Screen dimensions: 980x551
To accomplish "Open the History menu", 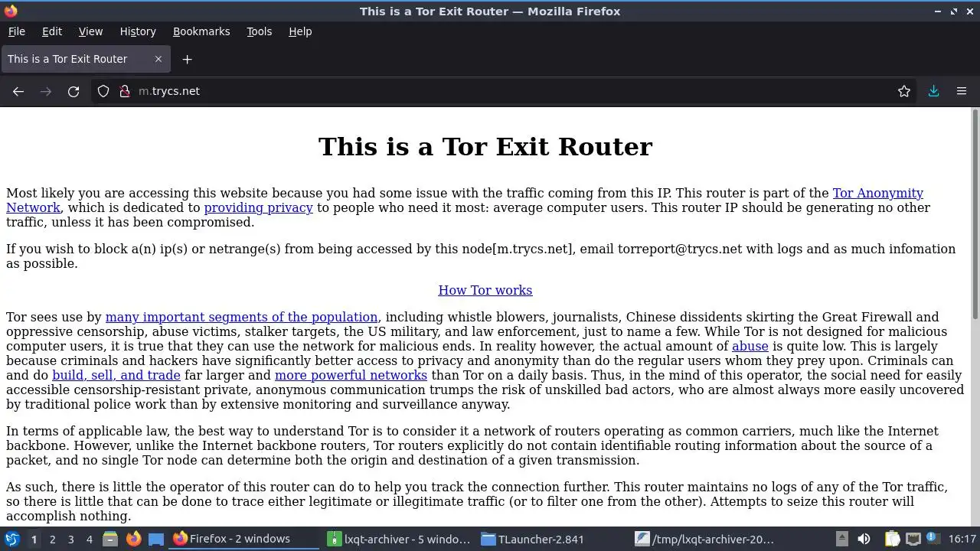I will coord(138,31).
